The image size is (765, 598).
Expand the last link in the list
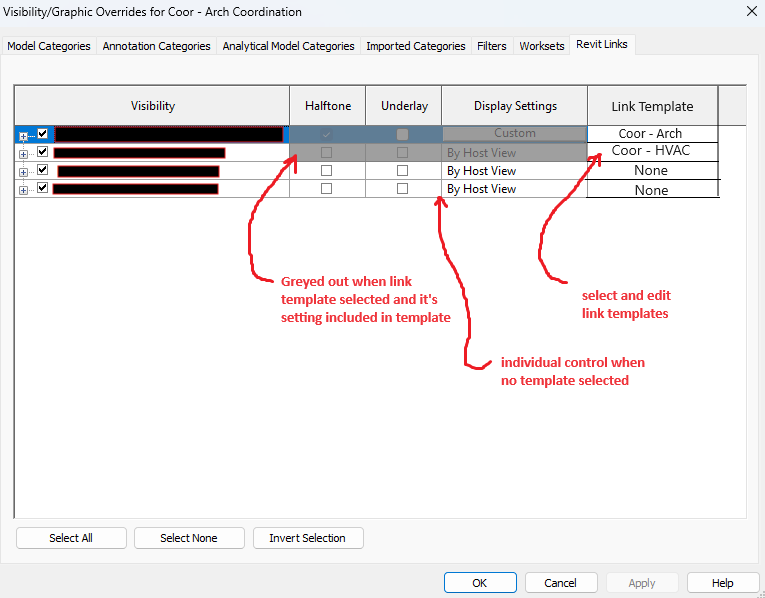(x=23, y=190)
